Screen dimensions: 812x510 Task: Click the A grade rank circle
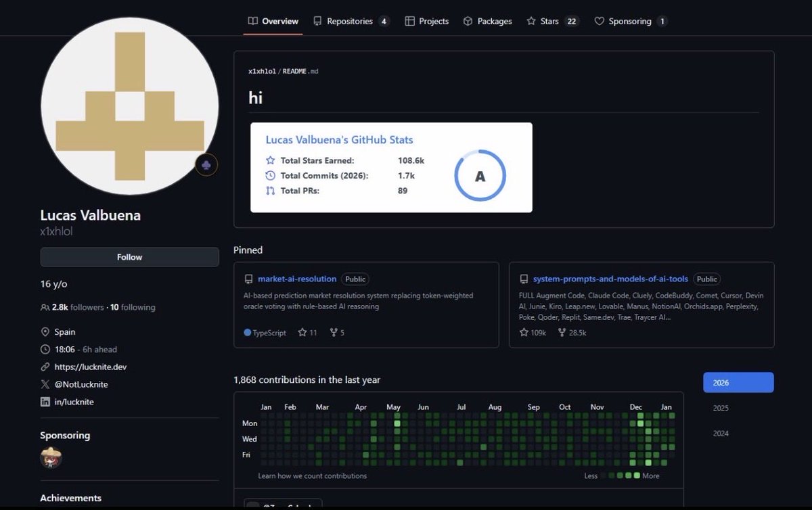480,176
